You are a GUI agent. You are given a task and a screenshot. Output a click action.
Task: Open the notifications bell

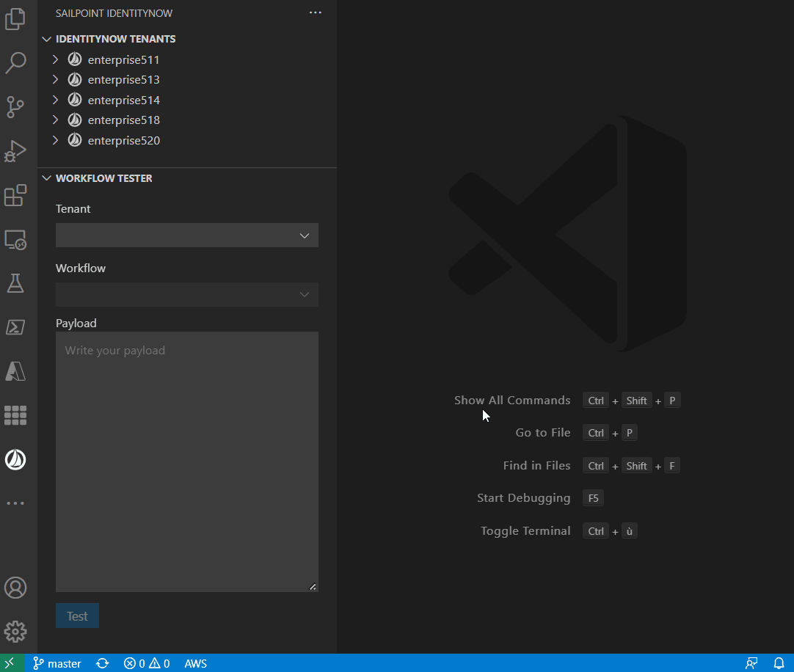[779, 663]
